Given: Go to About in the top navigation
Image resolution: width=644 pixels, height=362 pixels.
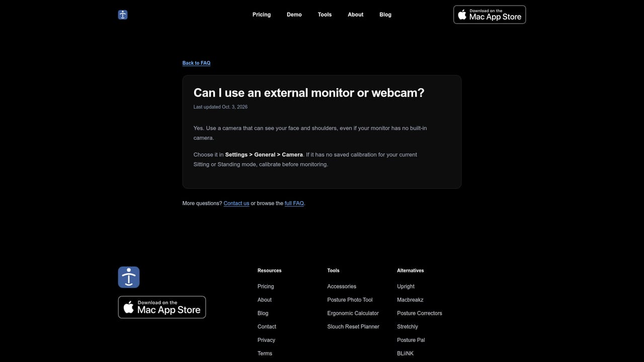Looking at the screenshot, I should click(356, 15).
